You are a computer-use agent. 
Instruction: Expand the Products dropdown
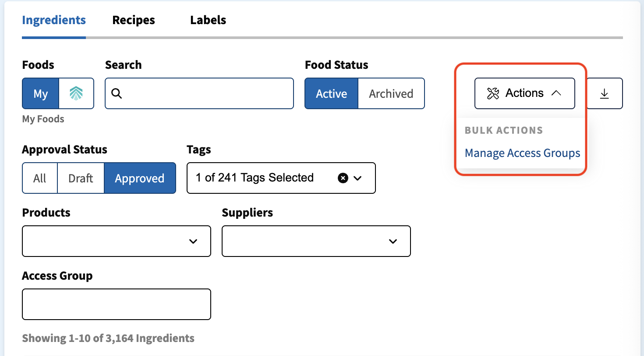(x=117, y=241)
